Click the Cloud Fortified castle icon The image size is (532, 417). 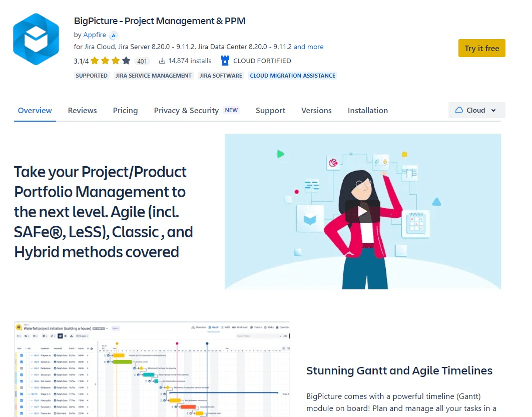(x=225, y=61)
